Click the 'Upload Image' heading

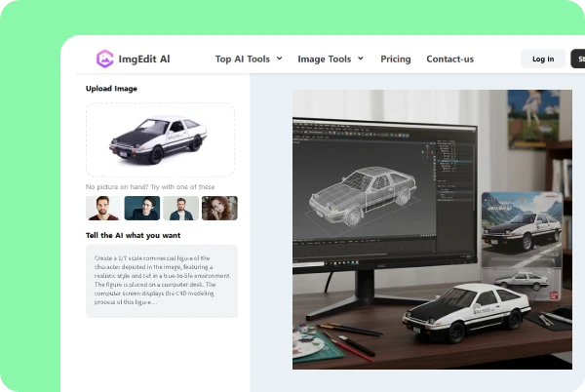pos(111,89)
